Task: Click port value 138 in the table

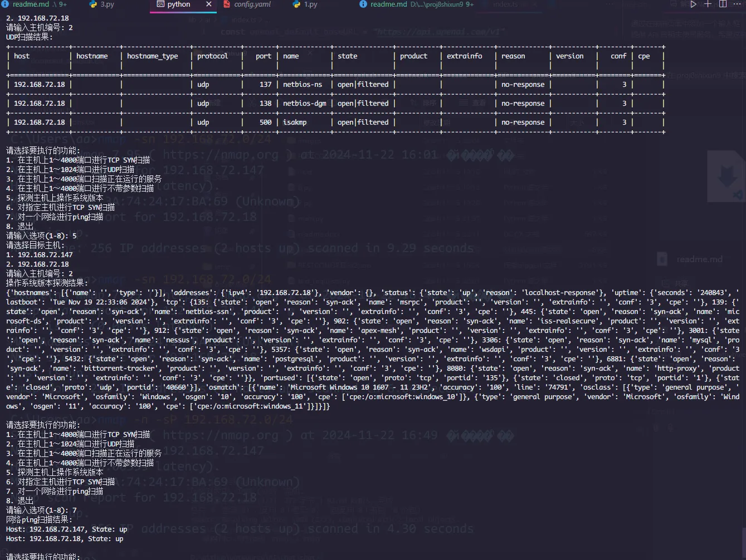Action: 266,104
